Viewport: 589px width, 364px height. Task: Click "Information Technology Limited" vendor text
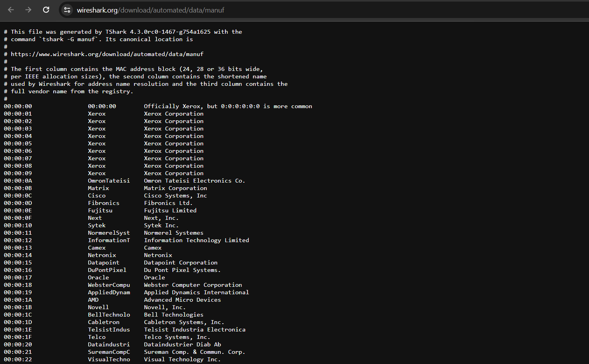(196, 240)
